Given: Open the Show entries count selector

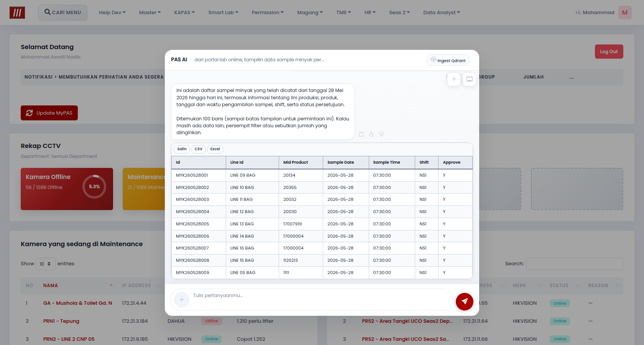Looking at the screenshot, I should tap(46, 264).
